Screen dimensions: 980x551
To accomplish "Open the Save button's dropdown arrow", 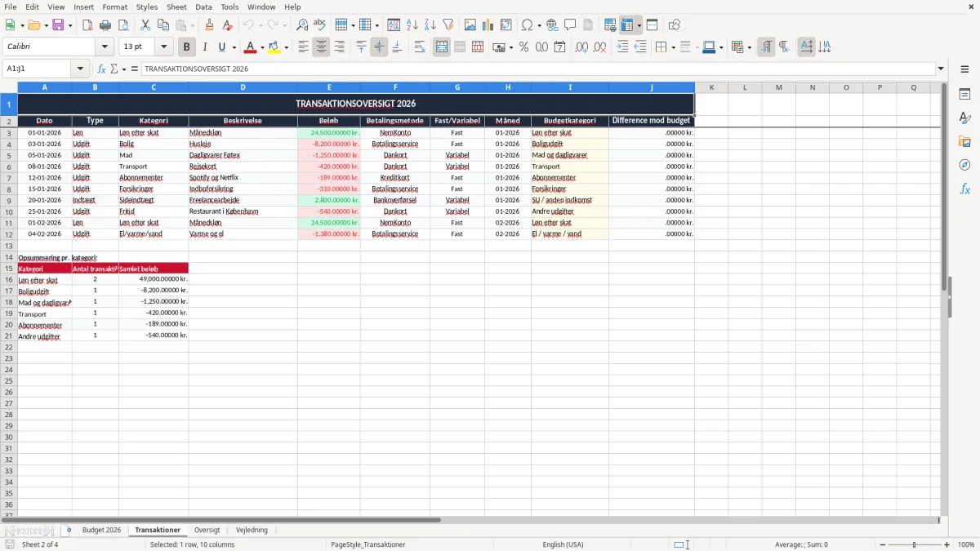I will 69,25.
